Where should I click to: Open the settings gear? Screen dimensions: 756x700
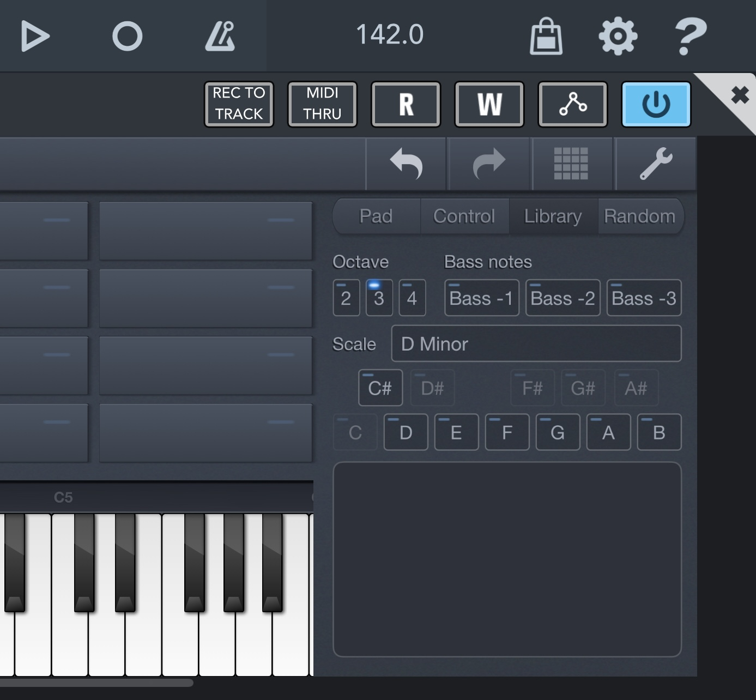pyautogui.click(x=618, y=34)
